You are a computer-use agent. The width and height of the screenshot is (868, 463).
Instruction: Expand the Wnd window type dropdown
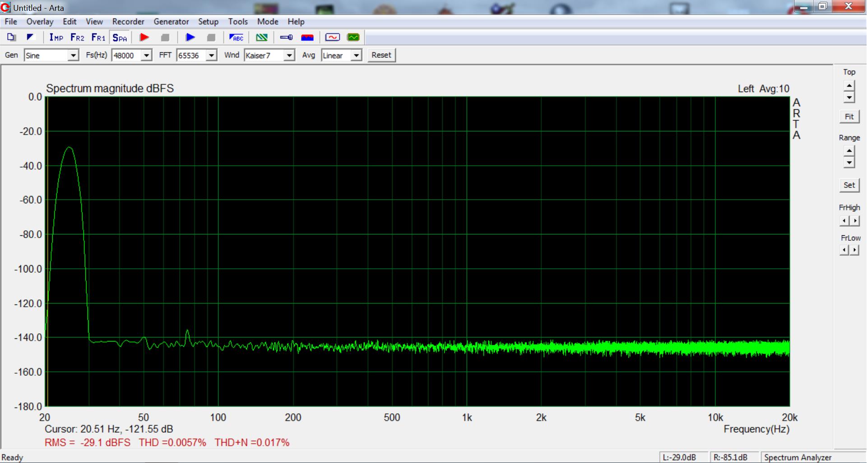click(x=289, y=56)
